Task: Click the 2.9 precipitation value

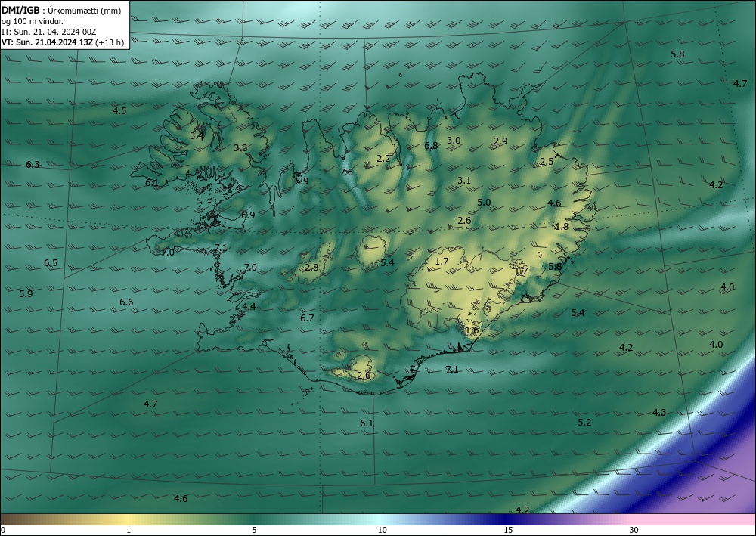Action: click(x=501, y=141)
